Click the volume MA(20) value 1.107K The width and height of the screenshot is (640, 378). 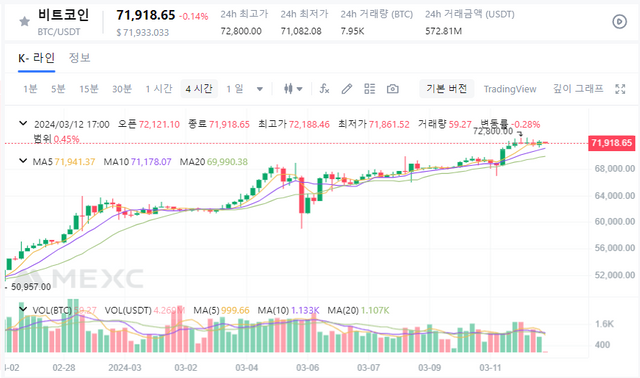click(x=375, y=311)
